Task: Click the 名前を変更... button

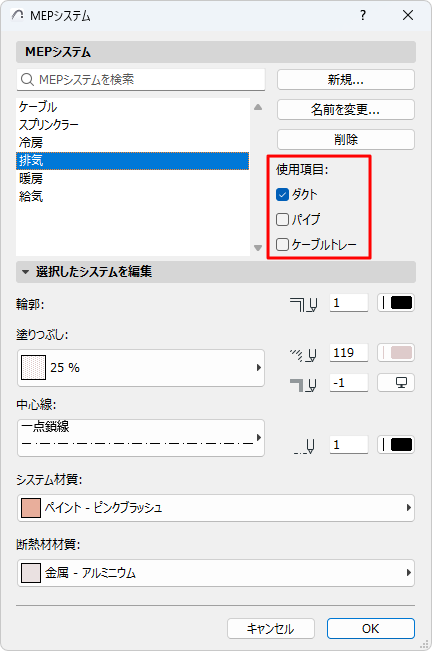Action: pyautogui.click(x=346, y=110)
